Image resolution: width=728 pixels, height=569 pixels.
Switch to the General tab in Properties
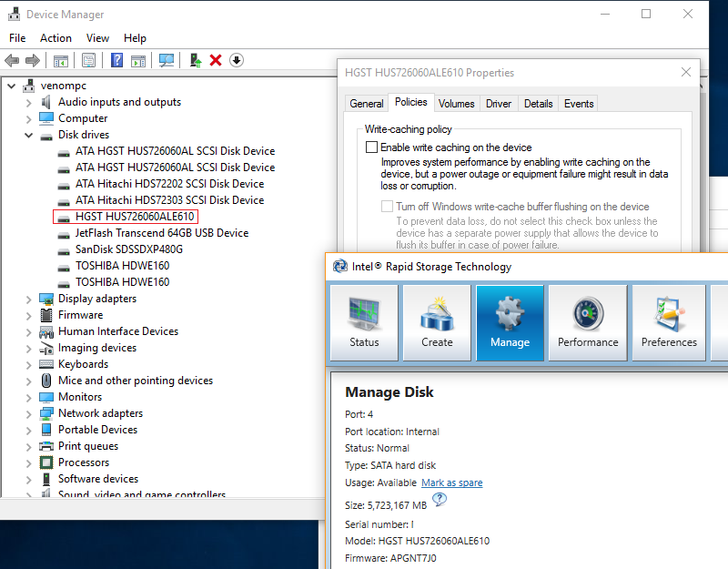pyautogui.click(x=367, y=104)
